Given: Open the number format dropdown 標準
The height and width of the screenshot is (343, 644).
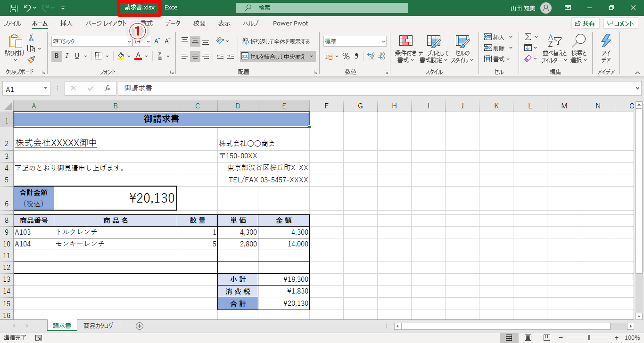Looking at the screenshot, I should click(x=383, y=41).
